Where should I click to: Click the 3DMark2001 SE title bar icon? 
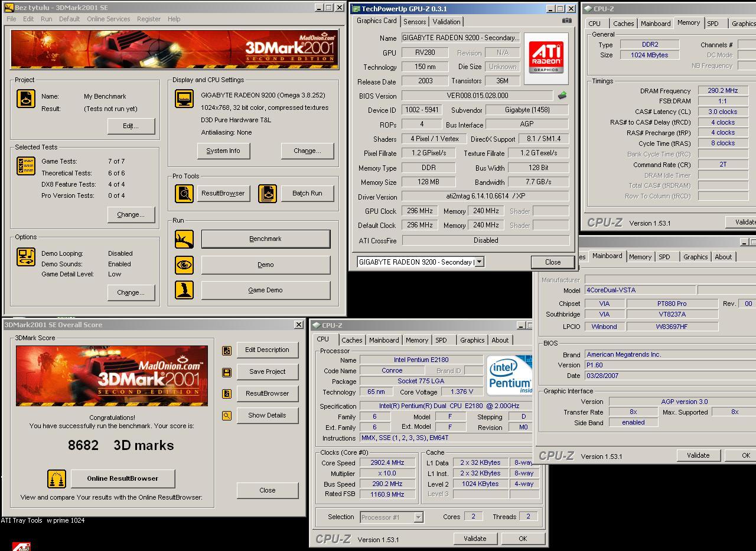[x=9, y=8]
